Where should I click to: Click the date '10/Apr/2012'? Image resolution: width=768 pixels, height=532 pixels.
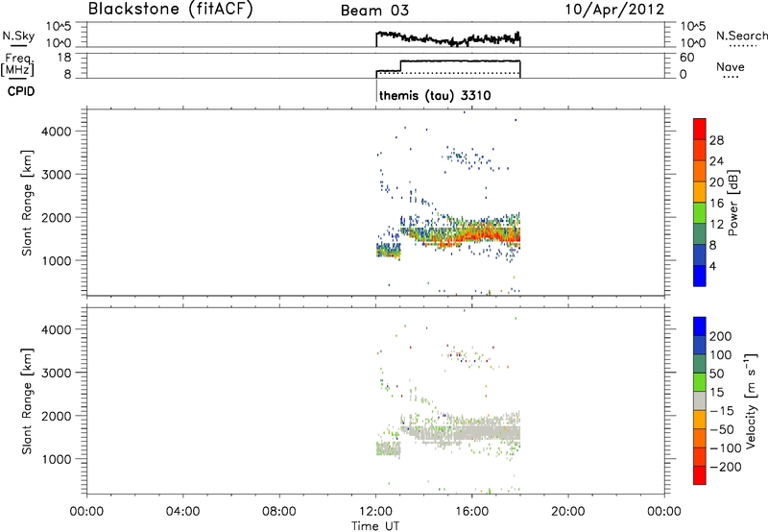(x=614, y=10)
